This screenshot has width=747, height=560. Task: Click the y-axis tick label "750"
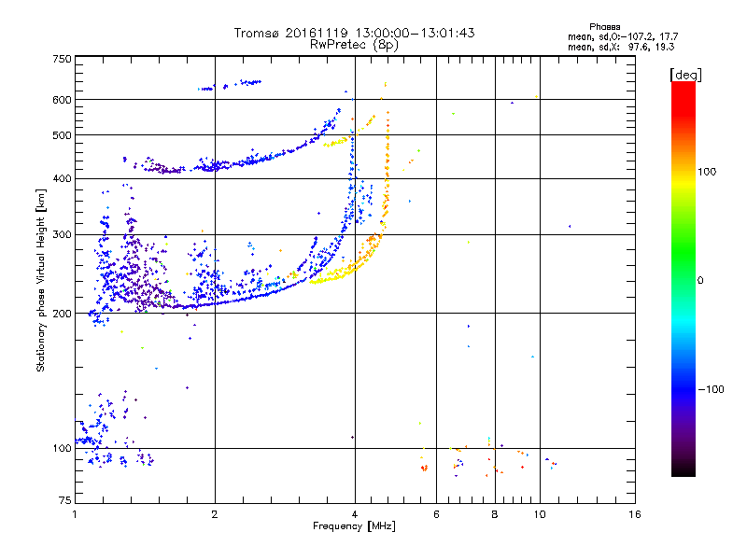pyautogui.click(x=62, y=59)
